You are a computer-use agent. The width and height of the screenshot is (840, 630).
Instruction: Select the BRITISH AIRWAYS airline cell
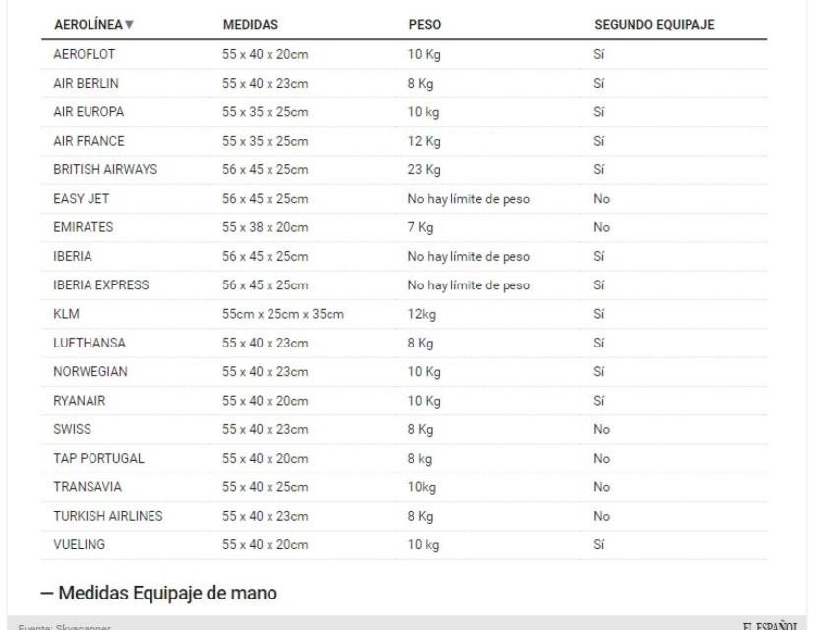[x=104, y=167]
